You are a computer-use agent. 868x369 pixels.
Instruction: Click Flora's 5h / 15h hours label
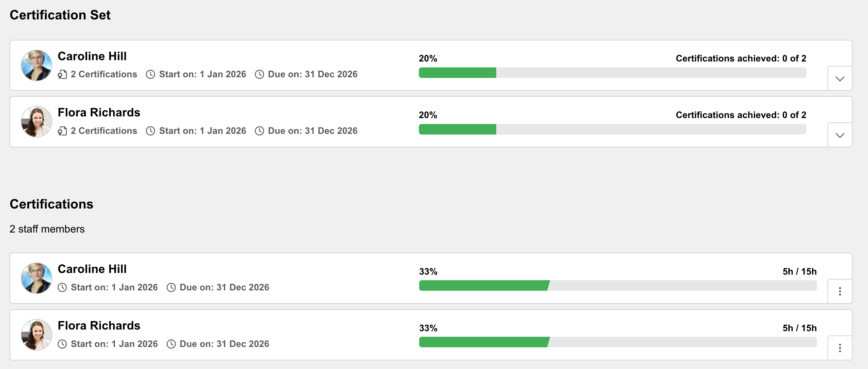[x=800, y=328]
